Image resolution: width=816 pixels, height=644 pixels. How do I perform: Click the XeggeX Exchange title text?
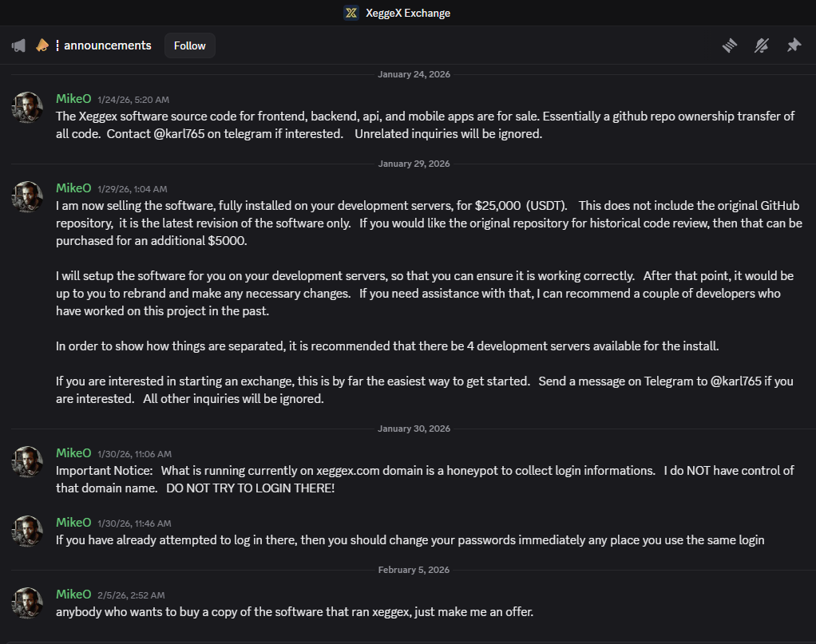[408, 13]
